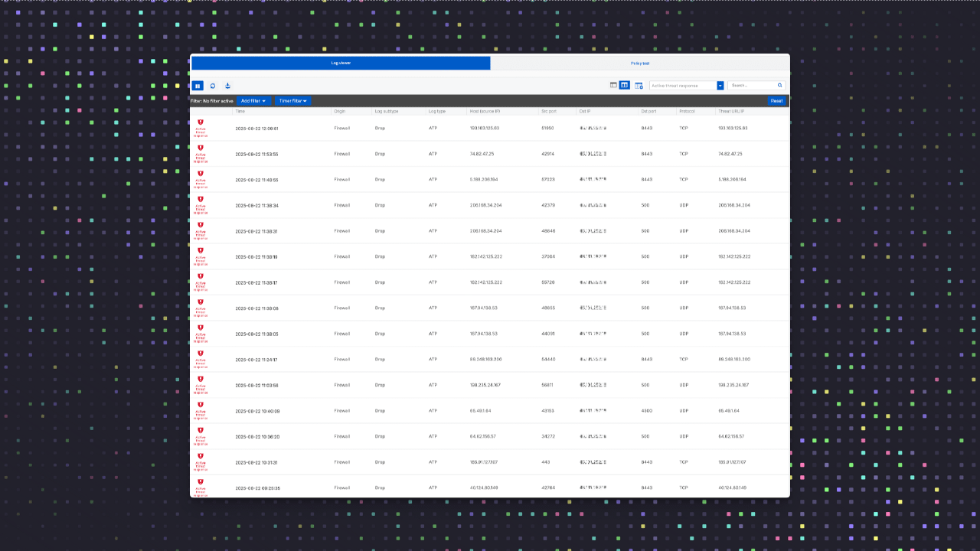Select the 2025-08-22 11:38:34 timestamp cell

(256, 205)
